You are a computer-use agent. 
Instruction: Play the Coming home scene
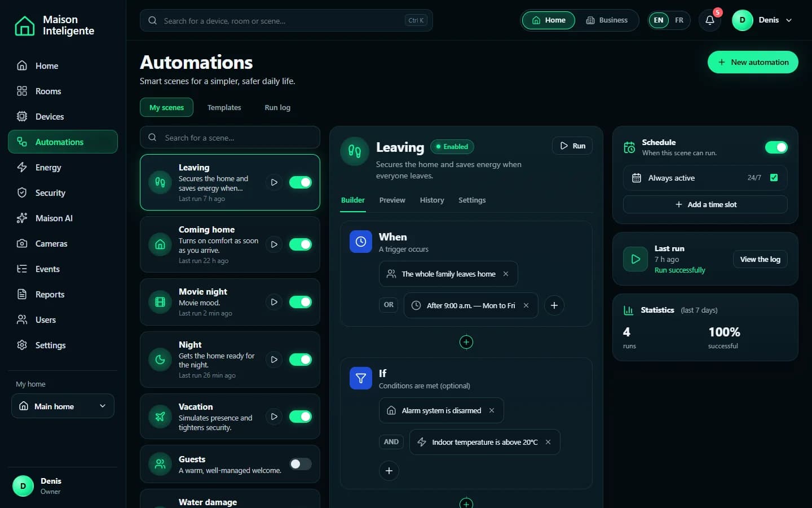274,244
